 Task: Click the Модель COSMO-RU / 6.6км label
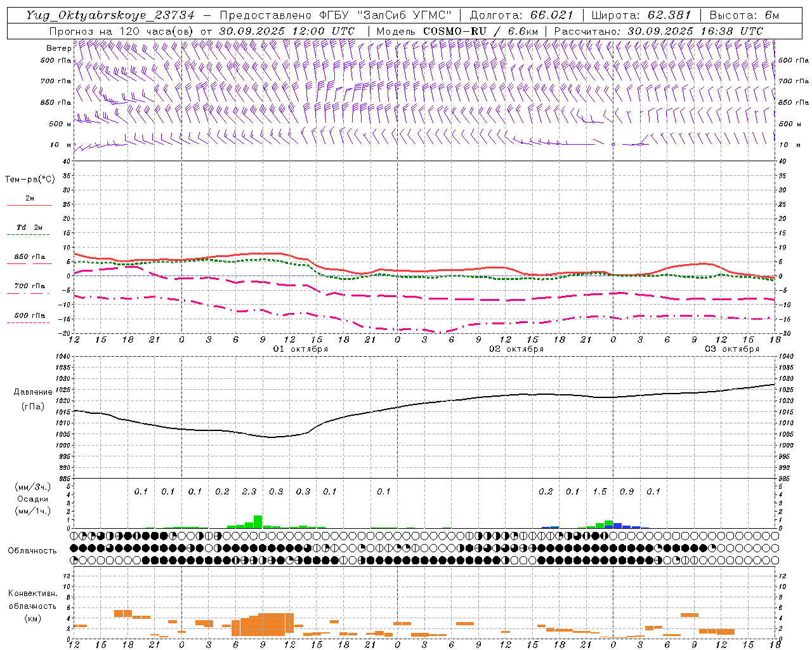click(x=457, y=31)
